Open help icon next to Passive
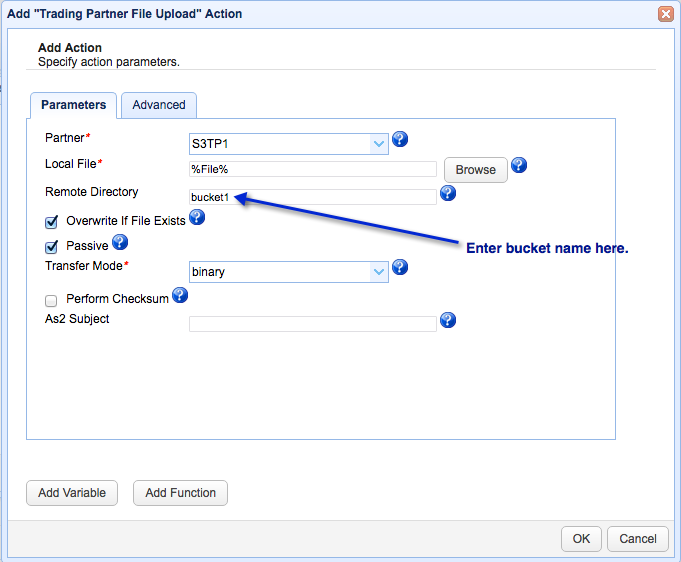Image resolution: width=681 pixels, height=562 pixels. [120, 242]
